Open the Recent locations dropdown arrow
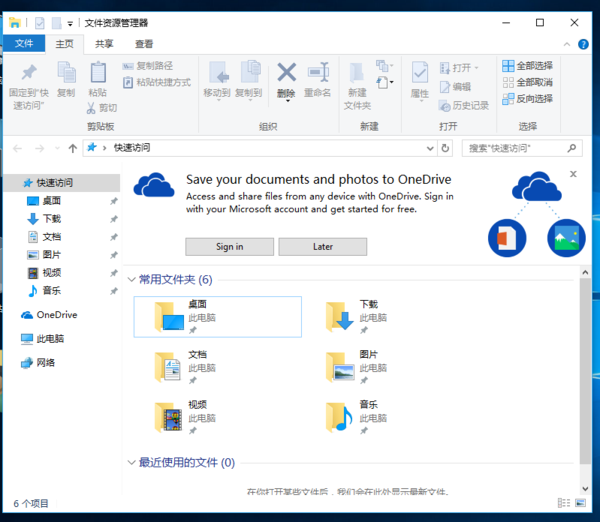This screenshot has height=522, width=600. click(57, 148)
